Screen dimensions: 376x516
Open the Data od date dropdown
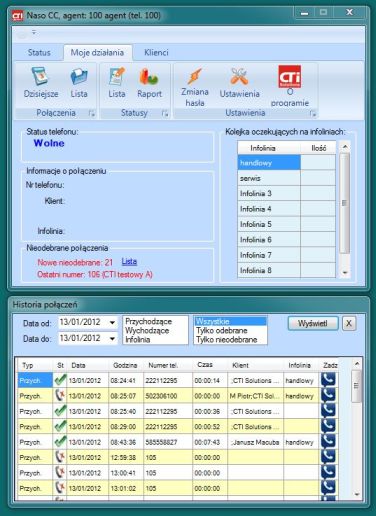click(112, 323)
